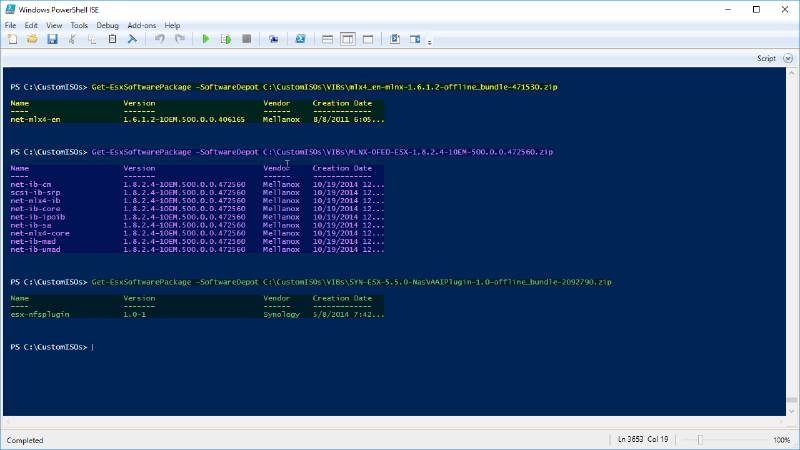Click the Cut scissors icon
This screenshot has width=800, height=450.
(72, 39)
